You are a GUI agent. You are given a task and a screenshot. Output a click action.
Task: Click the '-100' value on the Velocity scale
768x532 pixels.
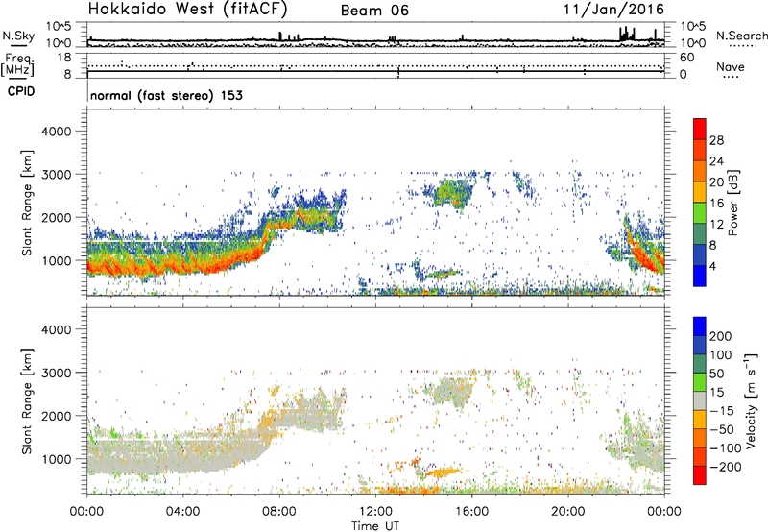coord(726,448)
